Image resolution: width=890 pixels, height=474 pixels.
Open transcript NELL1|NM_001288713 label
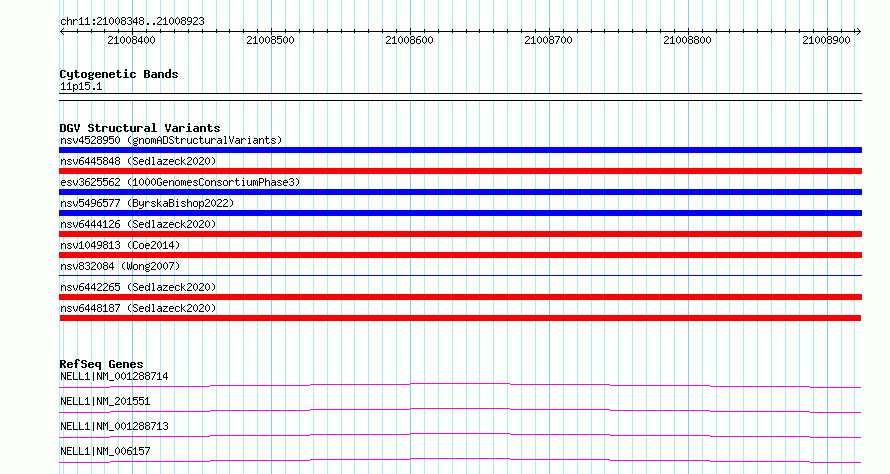(114, 426)
